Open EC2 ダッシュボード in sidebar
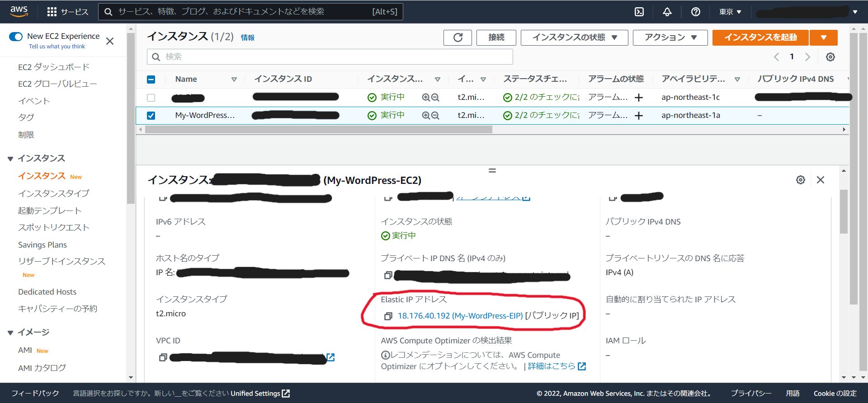868x403 pixels. (54, 67)
